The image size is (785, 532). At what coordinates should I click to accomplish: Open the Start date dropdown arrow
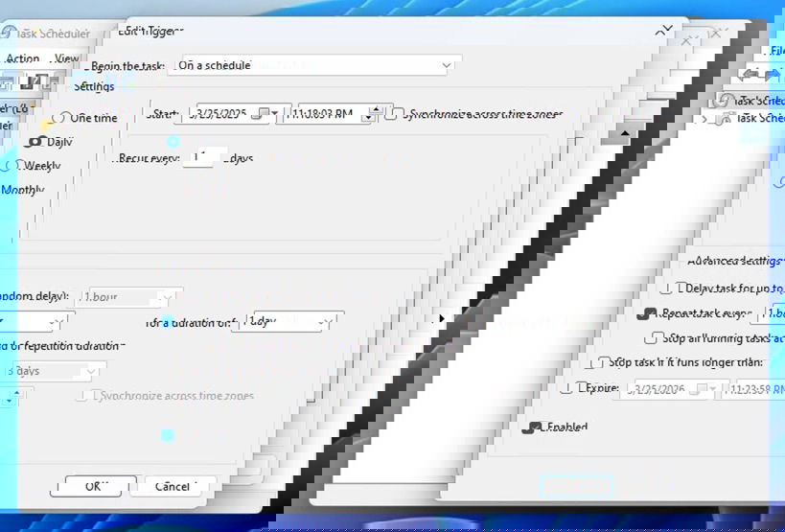tap(275, 114)
